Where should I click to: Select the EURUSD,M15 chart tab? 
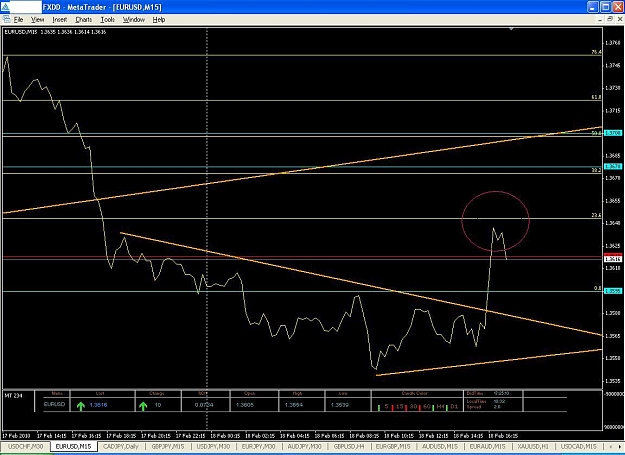[74, 447]
